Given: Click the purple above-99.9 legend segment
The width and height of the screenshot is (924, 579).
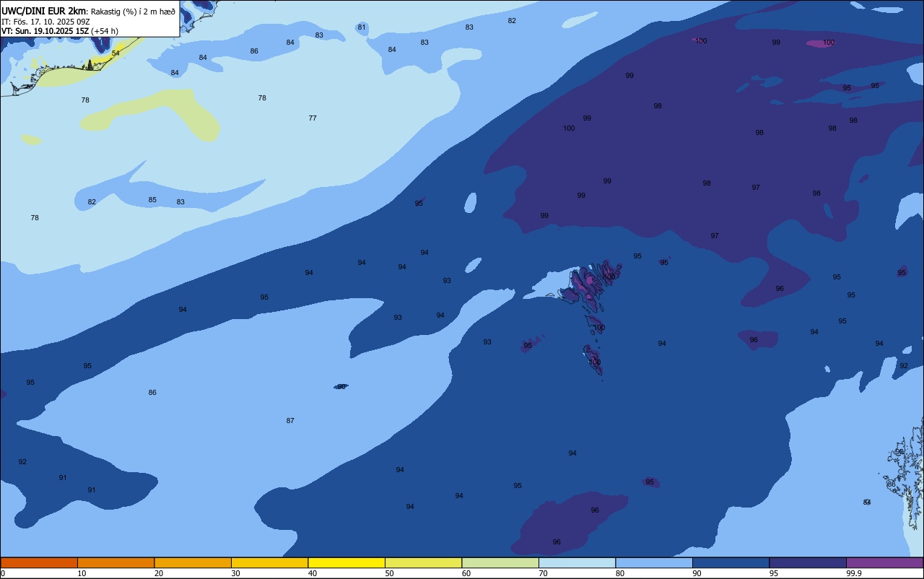Looking at the screenshot, I should 884,562.
